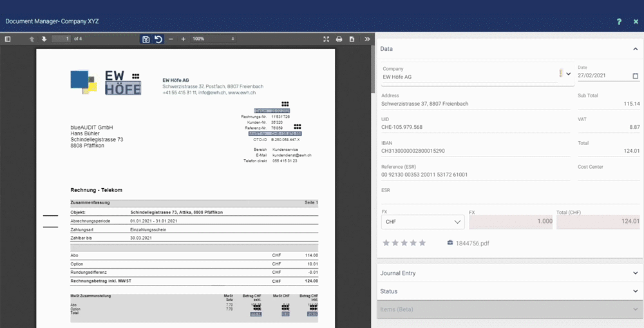This screenshot has width=644, height=328.
Task: Open the PDF tools double-chevron menu
Action: pyautogui.click(x=367, y=39)
